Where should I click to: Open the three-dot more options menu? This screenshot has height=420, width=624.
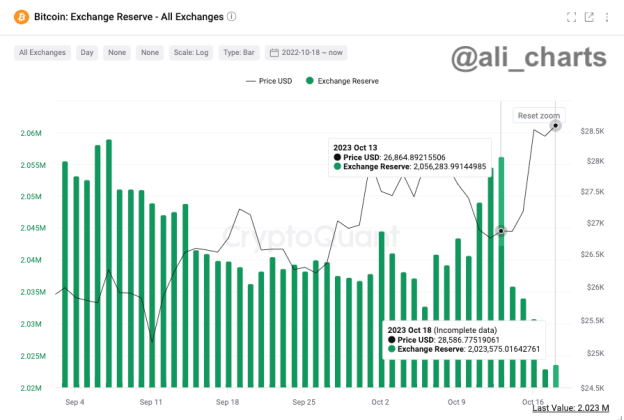click(x=606, y=17)
